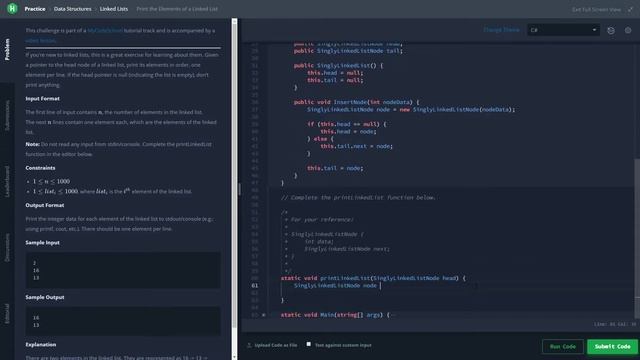This screenshot has width=640, height=360.
Task: Open the Discussions side tab
Action: (x=7, y=247)
